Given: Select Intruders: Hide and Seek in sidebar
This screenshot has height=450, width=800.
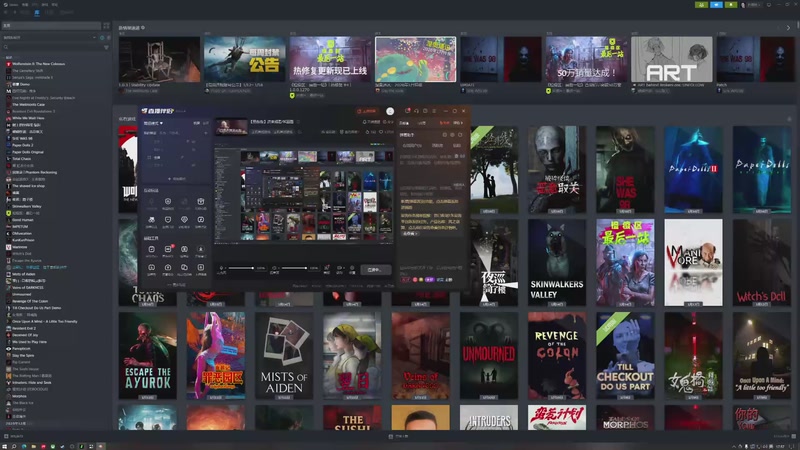Looking at the screenshot, I should [x=32, y=382].
